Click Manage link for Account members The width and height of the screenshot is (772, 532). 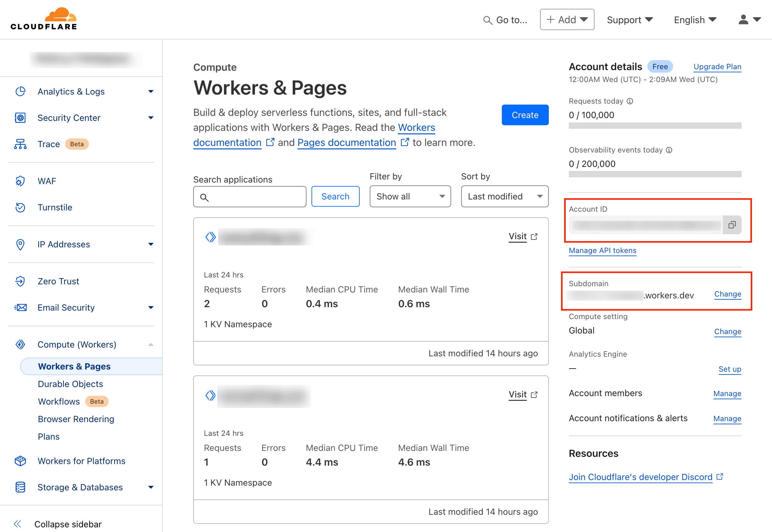coord(727,394)
